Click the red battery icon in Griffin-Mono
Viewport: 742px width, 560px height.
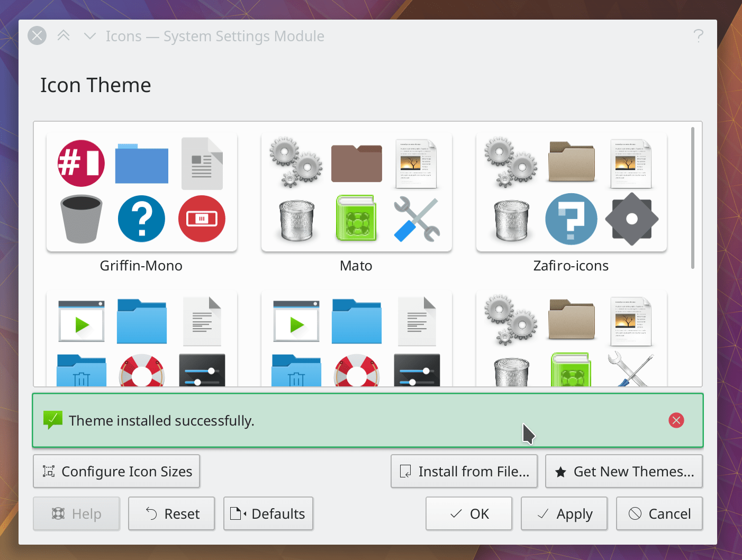pos(202,219)
